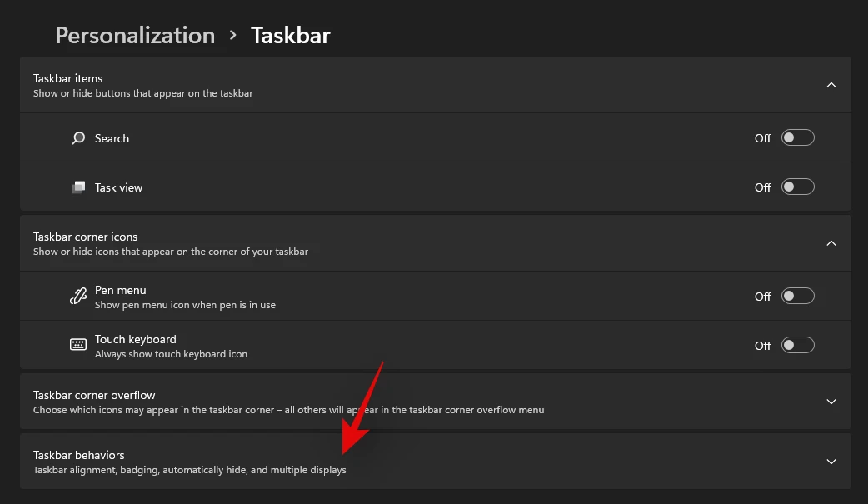Collapse Taskbar corner icons with its chevron
Viewport: 868px width, 504px height.
(x=831, y=243)
